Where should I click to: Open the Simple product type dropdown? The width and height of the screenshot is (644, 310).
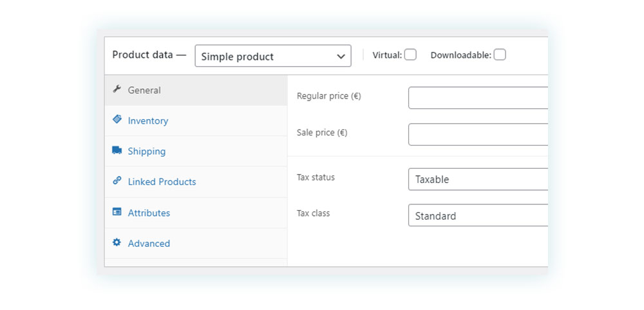click(273, 56)
